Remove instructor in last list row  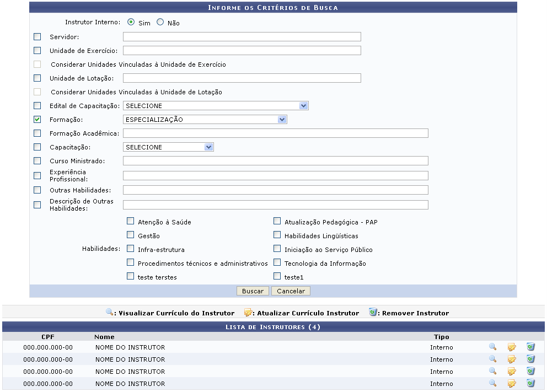click(530, 384)
